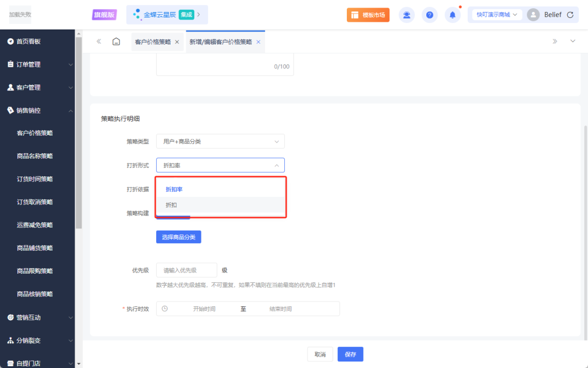Open the 快叮演示商城 store selector
The image size is (588, 368).
click(x=495, y=14)
